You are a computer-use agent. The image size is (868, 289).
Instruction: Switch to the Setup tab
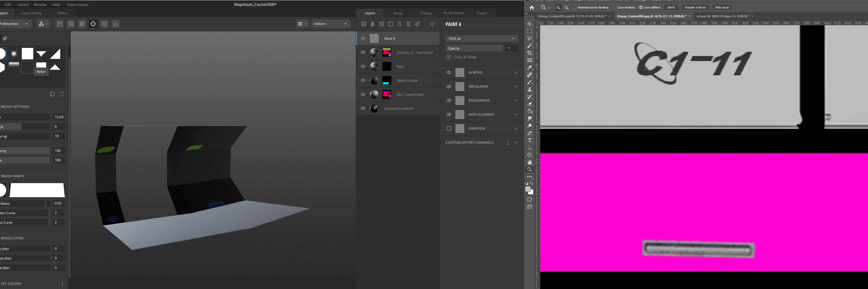tap(398, 13)
